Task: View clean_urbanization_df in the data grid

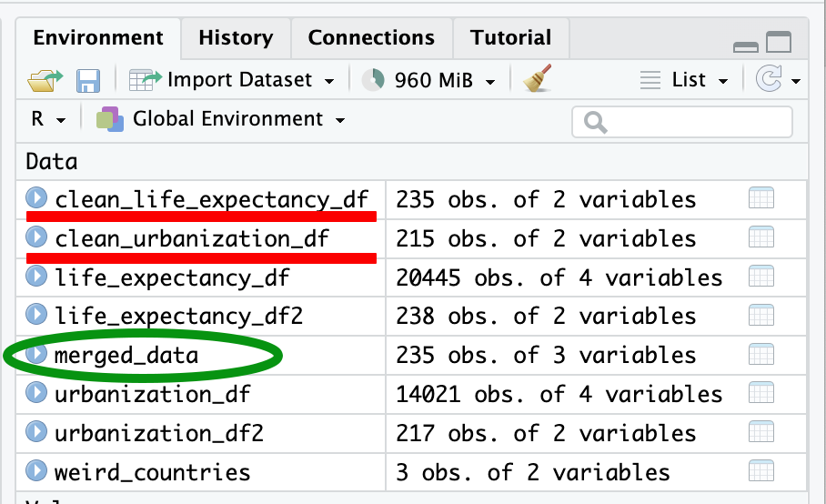Action: [761, 238]
